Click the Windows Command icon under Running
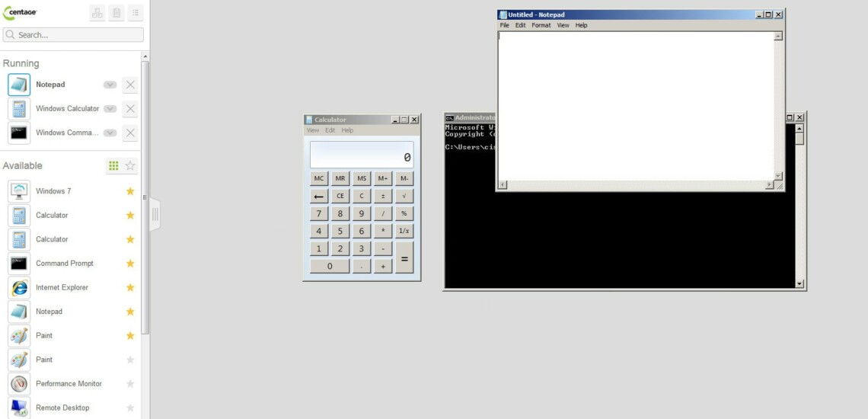Viewport: 868px width, 419px height. tap(19, 133)
